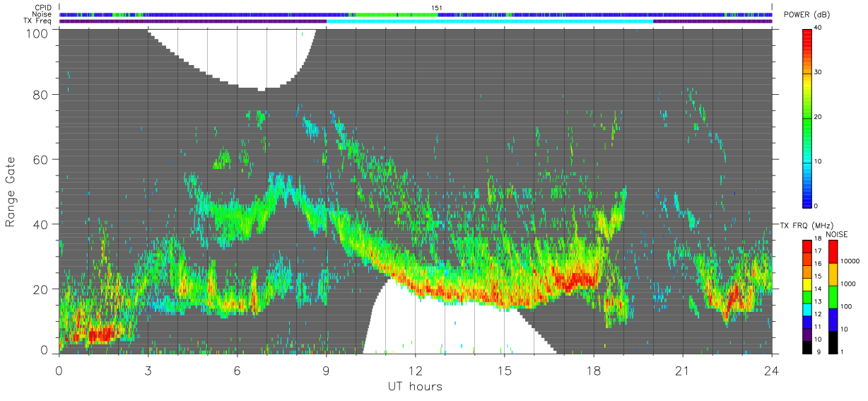868x401 pixels.
Task: Click the Range Gate axis title
Action: pos(11,192)
